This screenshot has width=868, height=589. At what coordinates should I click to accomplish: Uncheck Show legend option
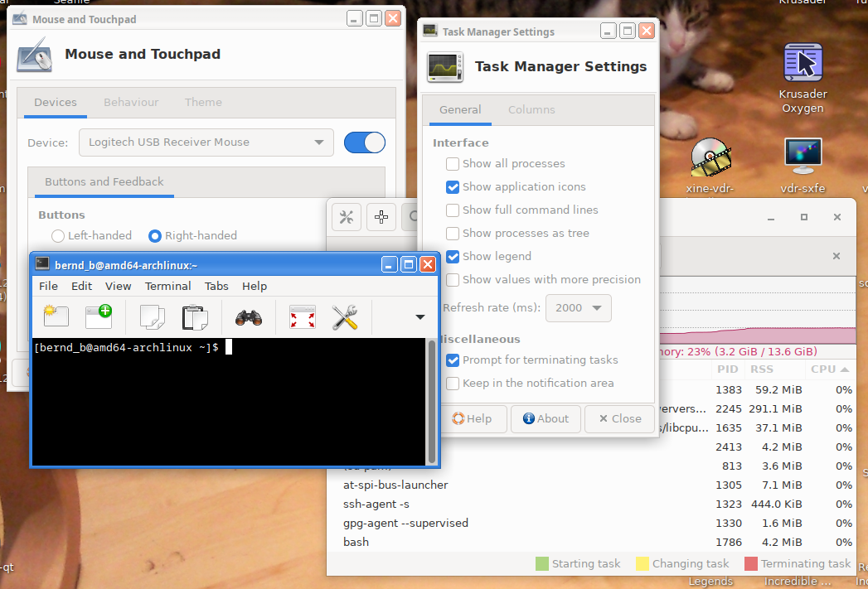pos(453,257)
